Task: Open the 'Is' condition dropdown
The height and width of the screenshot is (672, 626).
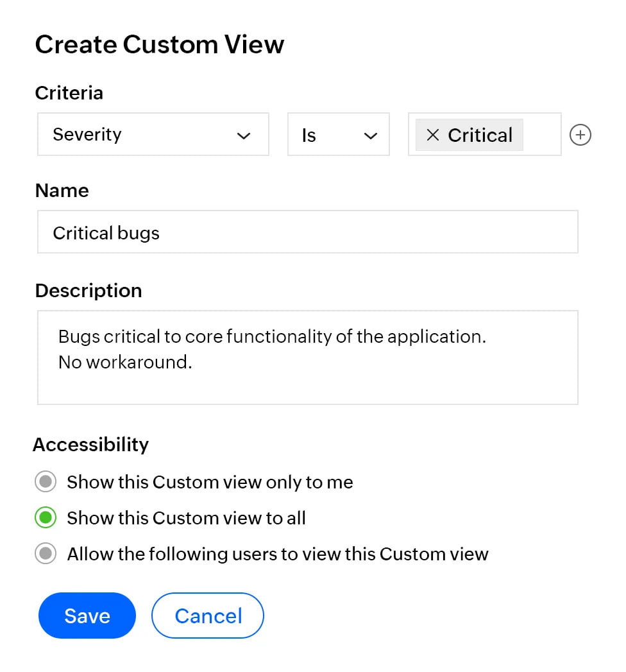Action: click(x=327, y=135)
